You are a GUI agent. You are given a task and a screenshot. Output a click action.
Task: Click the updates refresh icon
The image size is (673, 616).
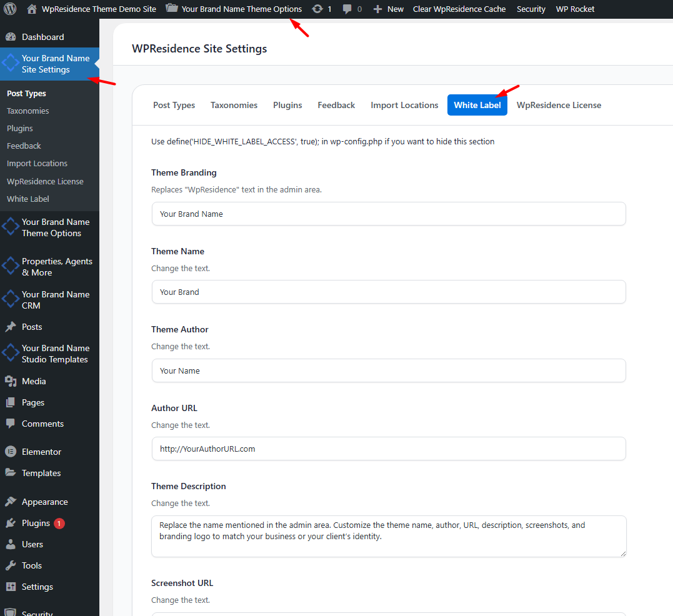(x=317, y=9)
